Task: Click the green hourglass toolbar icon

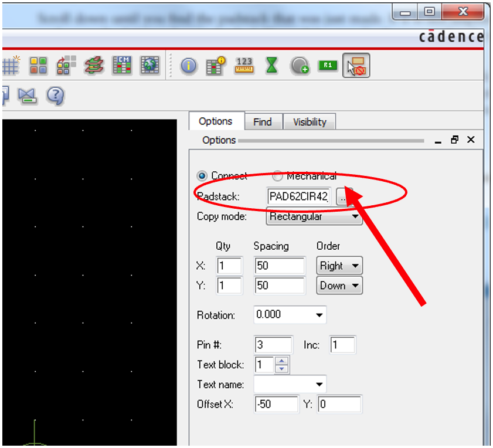Action: [x=271, y=66]
